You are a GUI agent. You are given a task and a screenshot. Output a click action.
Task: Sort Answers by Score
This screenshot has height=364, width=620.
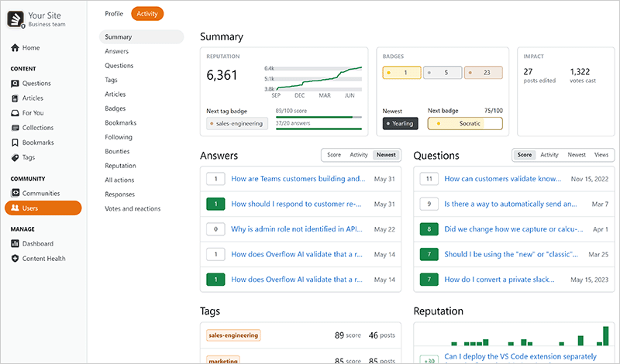coord(333,155)
